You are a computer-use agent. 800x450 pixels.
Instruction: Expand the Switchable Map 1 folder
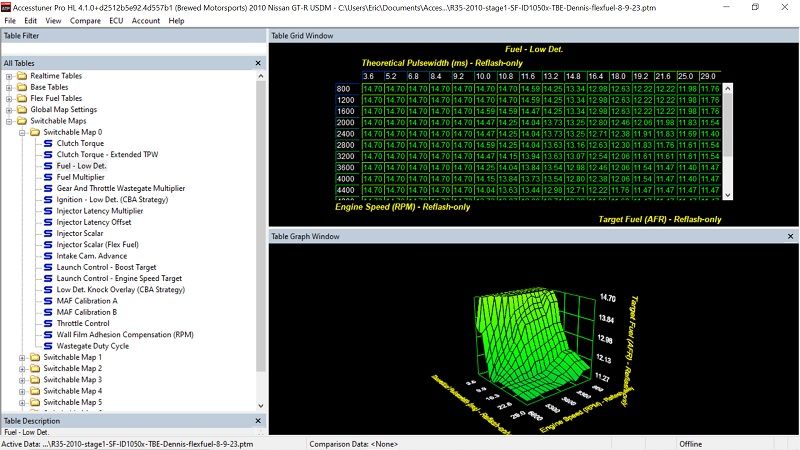pos(22,358)
